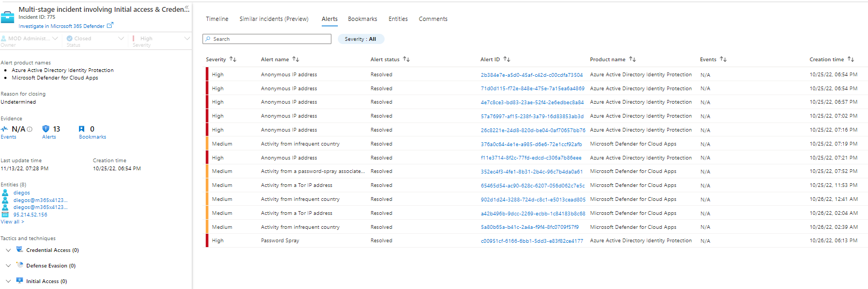
Task: Click the Alerts shield icon
Action: 46,129
